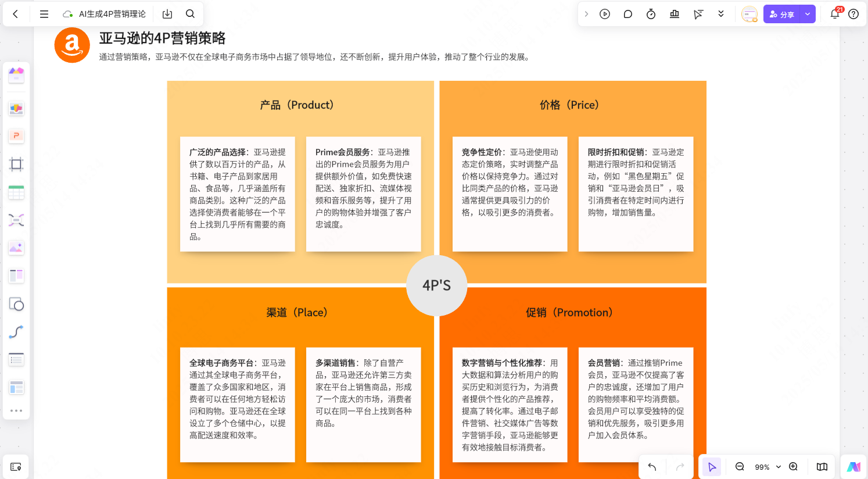Toggle the cursor tracking arrow icon
Viewport: 868px width, 479px height.
click(698, 14)
